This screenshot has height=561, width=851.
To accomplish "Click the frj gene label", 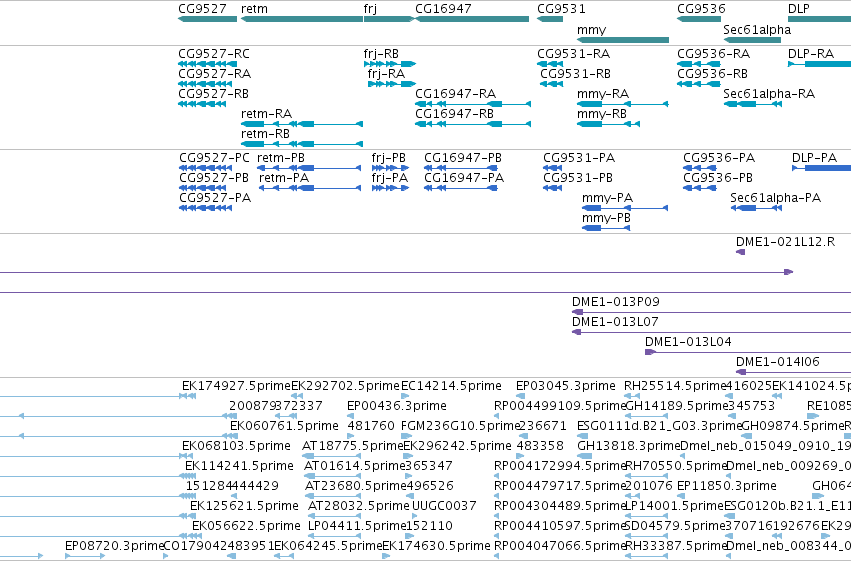I will [x=370, y=9].
